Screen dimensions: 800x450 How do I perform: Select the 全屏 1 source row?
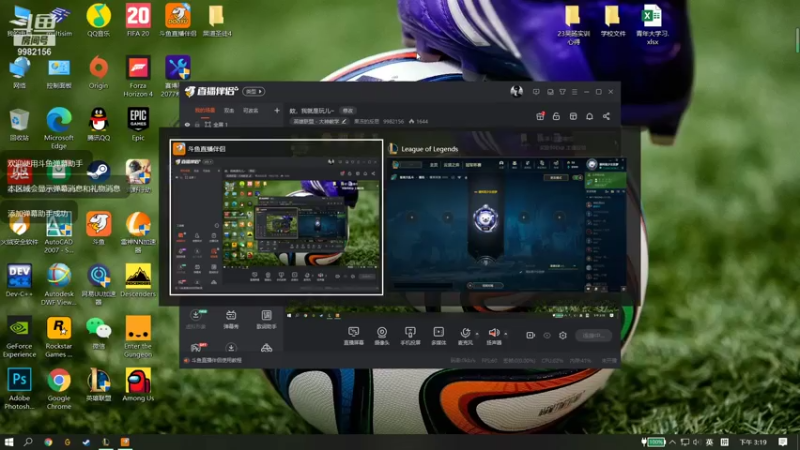pos(232,124)
